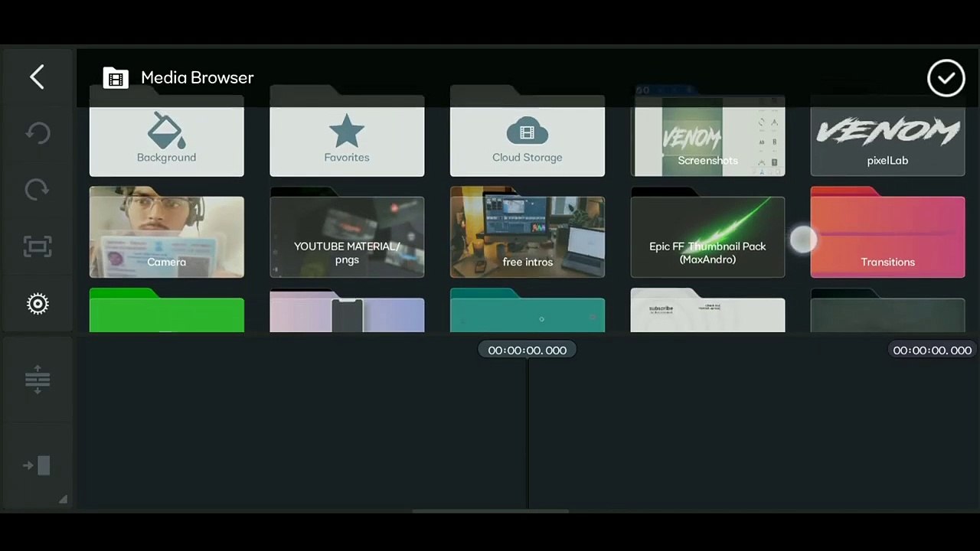
Task: Expand timeline tracks icon
Action: [x=38, y=380]
